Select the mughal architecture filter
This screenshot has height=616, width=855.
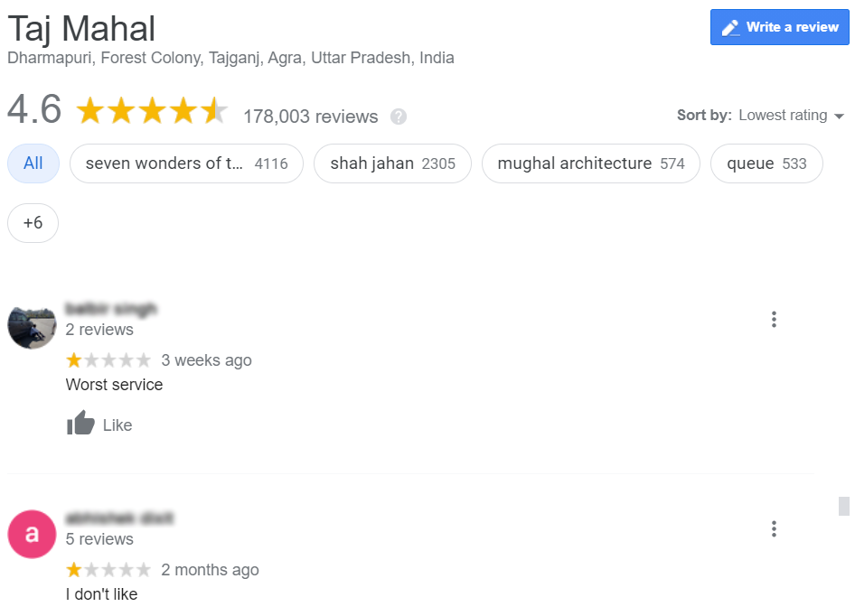click(x=590, y=163)
